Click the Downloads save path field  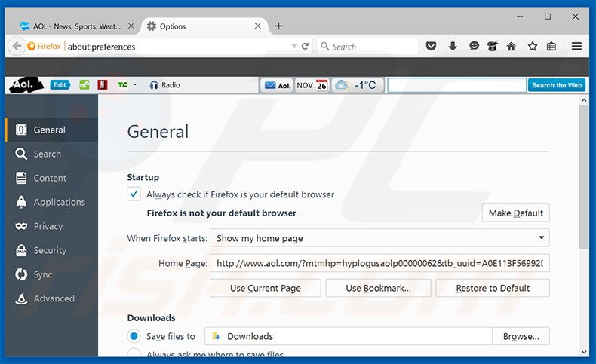(349, 336)
